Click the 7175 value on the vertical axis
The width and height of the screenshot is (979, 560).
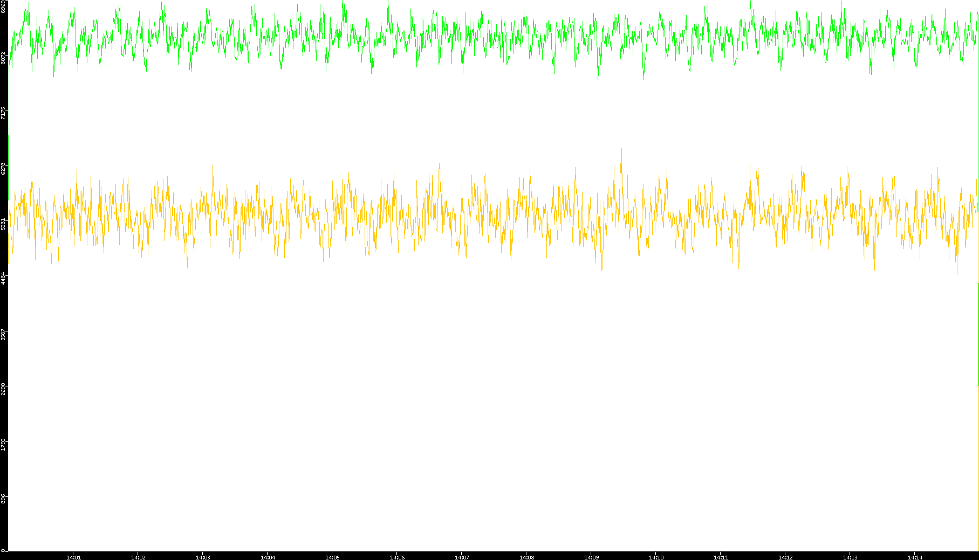4,114
